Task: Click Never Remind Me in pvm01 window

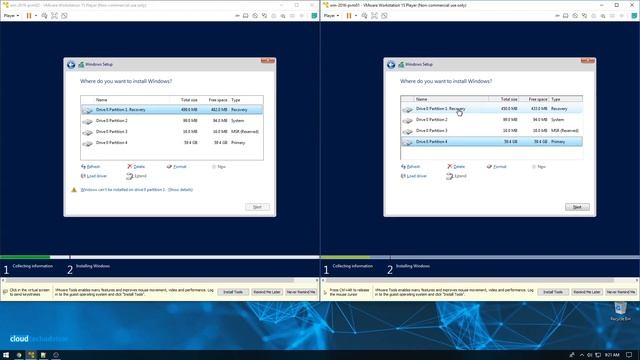Action: [x=621, y=292]
